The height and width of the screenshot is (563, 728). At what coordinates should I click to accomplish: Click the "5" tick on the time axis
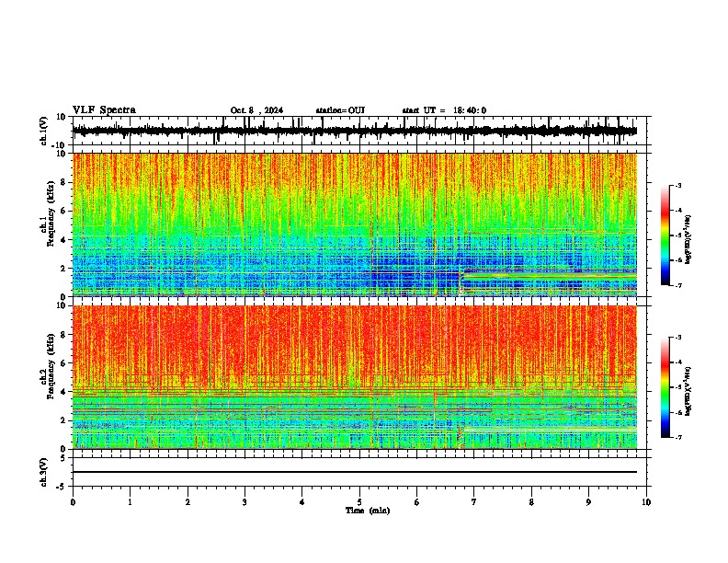[x=359, y=502]
